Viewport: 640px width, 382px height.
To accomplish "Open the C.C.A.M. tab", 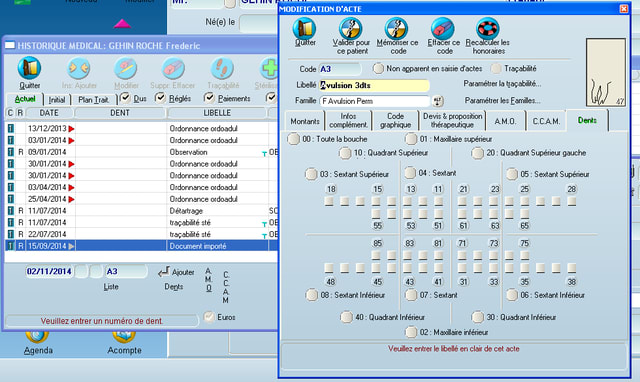I will point(546,121).
